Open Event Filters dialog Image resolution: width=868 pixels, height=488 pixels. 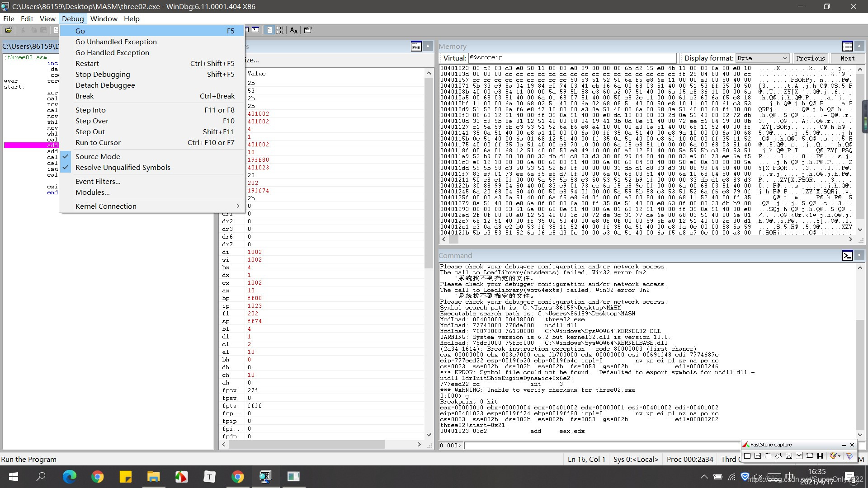point(152,181)
